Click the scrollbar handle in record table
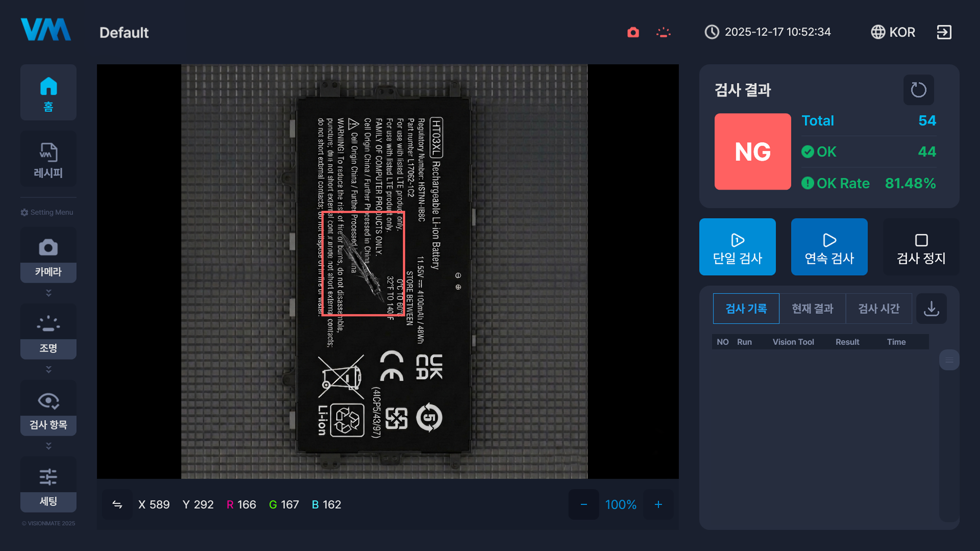This screenshot has width=980, height=551. pos(949,360)
